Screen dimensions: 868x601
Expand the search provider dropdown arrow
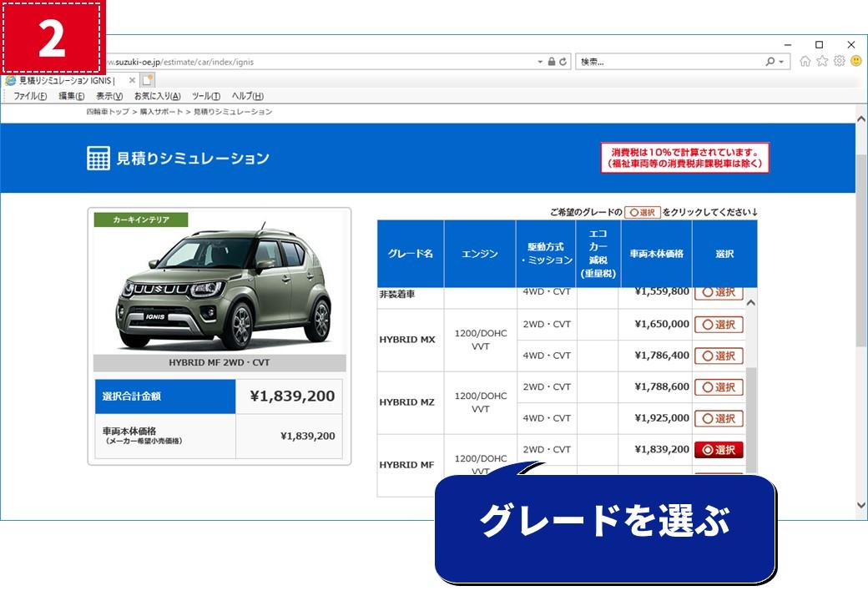pos(781,62)
